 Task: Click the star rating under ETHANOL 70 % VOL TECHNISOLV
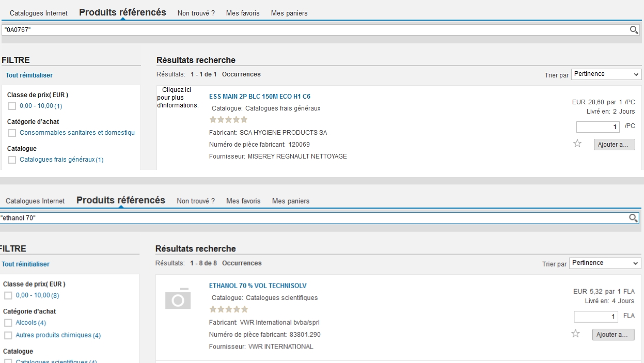(228, 309)
